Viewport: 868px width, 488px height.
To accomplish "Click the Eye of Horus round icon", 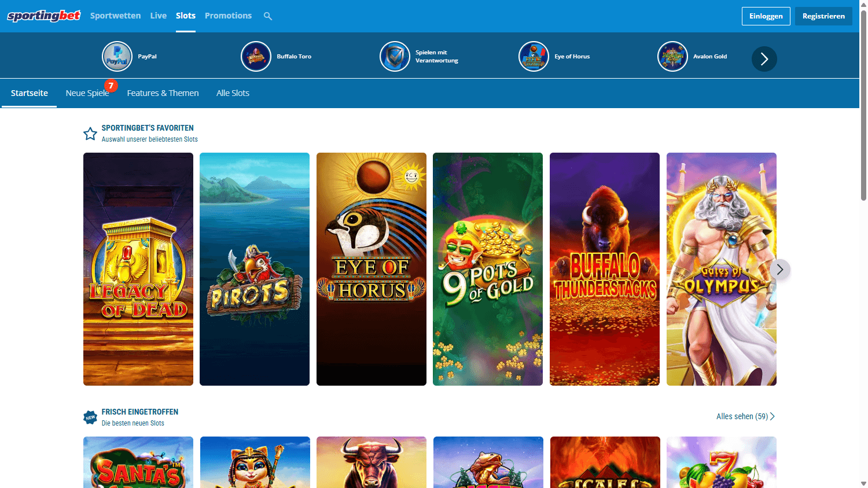I will [534, 57].
